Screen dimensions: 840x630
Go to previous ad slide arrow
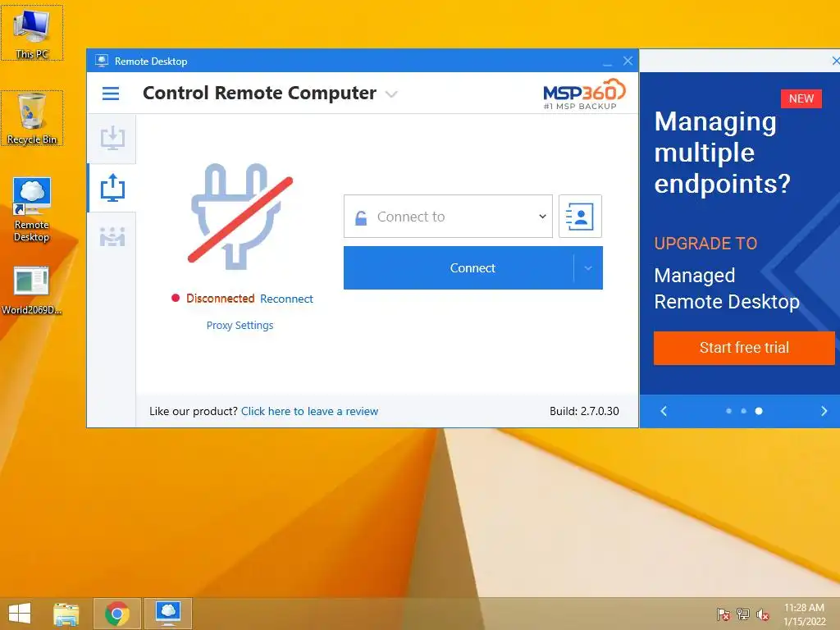point(664,411)
